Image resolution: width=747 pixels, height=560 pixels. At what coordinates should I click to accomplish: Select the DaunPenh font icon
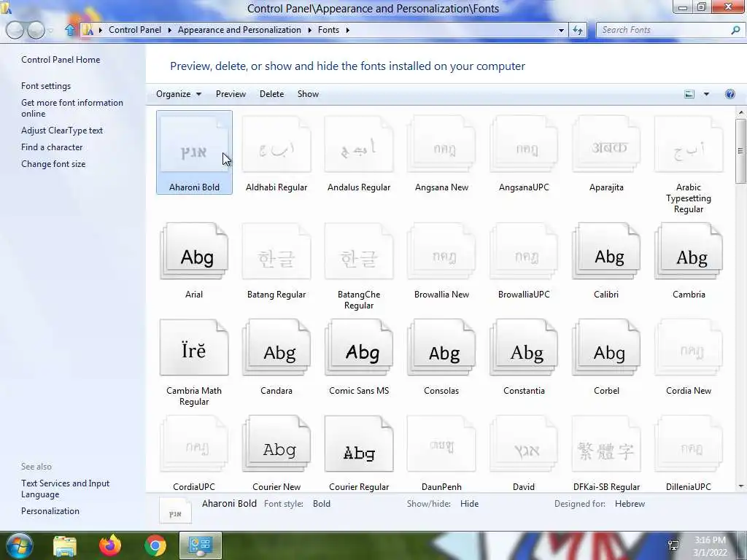(441, 444)
